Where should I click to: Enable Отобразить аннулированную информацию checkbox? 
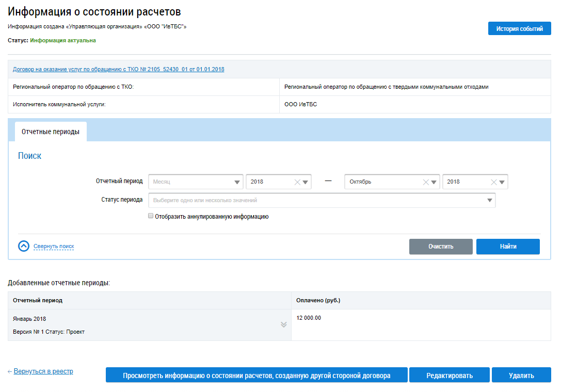coord(151,217)
